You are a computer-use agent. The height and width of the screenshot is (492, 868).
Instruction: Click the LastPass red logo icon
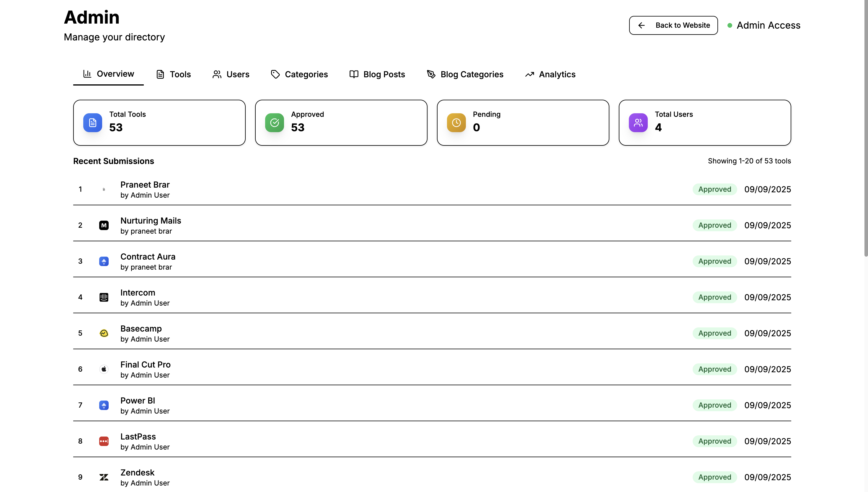tap(104, 441)
